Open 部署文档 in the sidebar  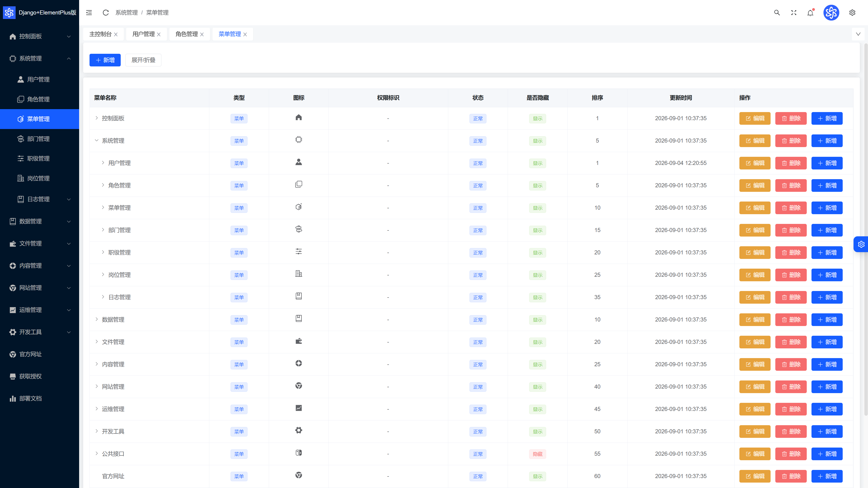tap(39, 398)
